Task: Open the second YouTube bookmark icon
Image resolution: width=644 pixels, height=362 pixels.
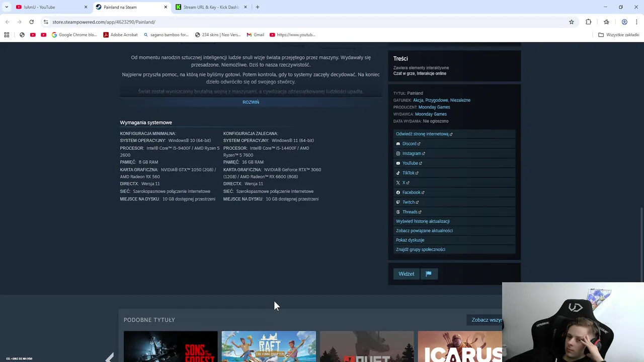Action: 43,35
